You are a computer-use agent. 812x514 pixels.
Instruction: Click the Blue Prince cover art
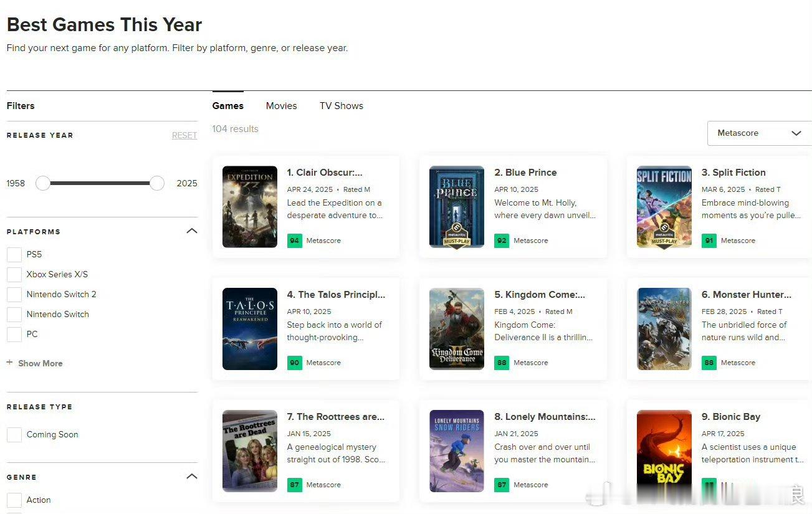pos(457,207)
